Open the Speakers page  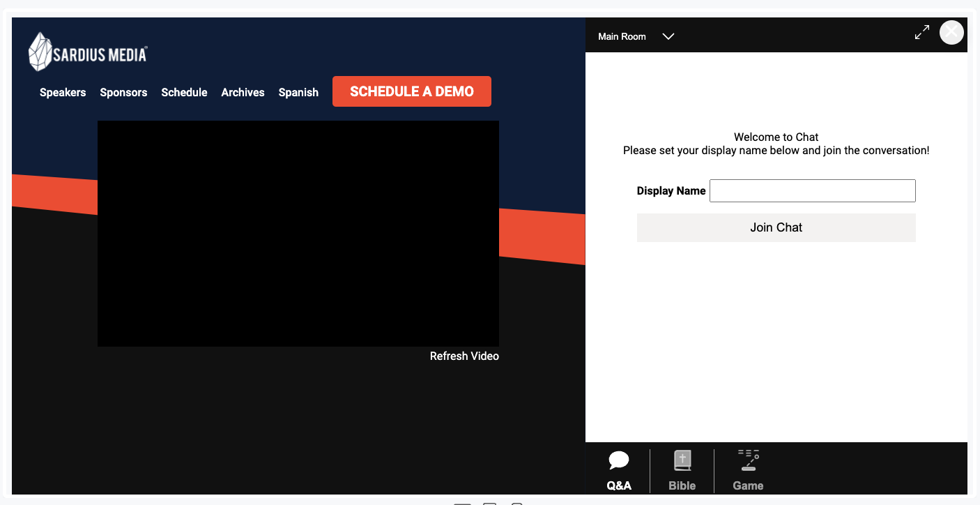[63, 92]
